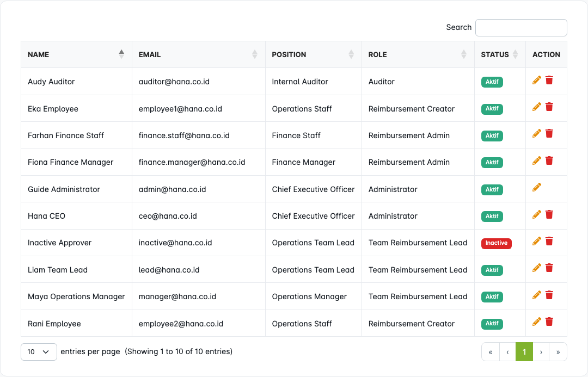Screen dimensions: 588x377
Task: Click the Search input field
Action: [x=521, y=28]
